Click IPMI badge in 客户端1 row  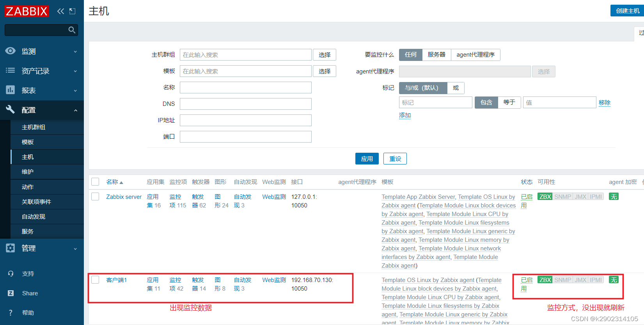click(596, 280)
